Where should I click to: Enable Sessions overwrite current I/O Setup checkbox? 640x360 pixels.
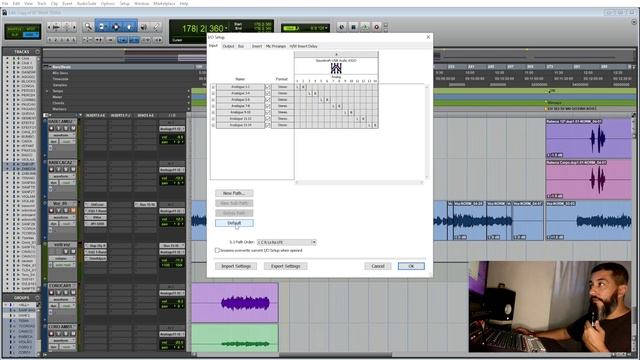click(x=217, y=250)
